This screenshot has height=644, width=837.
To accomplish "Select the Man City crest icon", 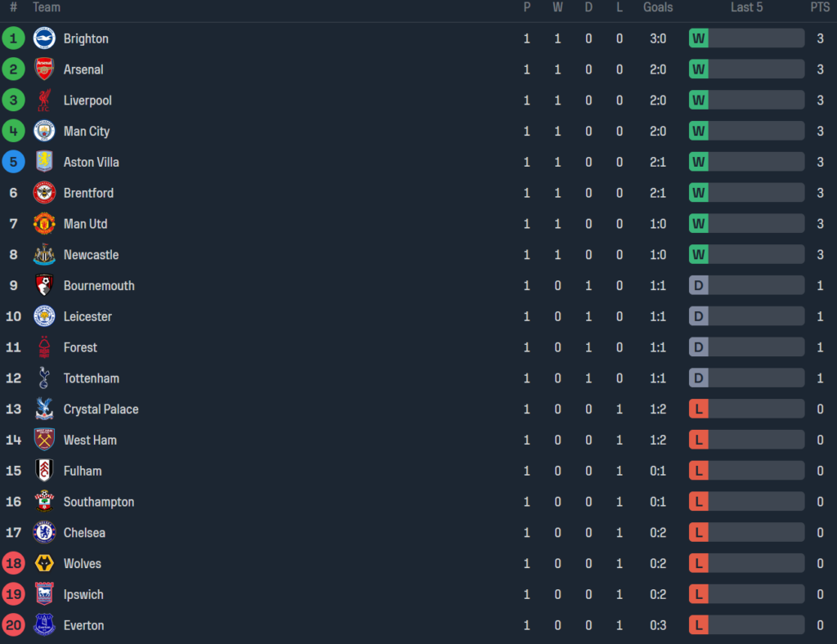I will pos(44,131).
